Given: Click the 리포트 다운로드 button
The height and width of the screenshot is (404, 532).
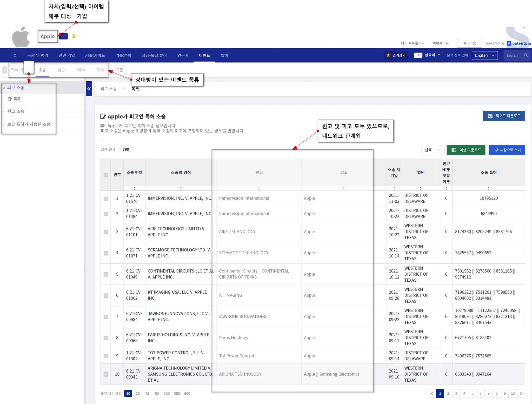Looking at the screenshot, I should (x=504, y=116).
